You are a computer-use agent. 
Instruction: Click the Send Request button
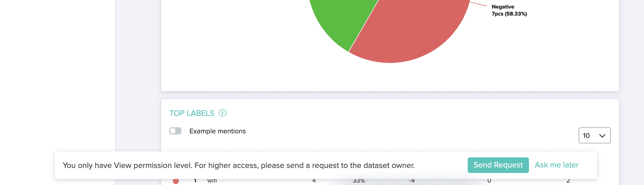coord(498,165)
